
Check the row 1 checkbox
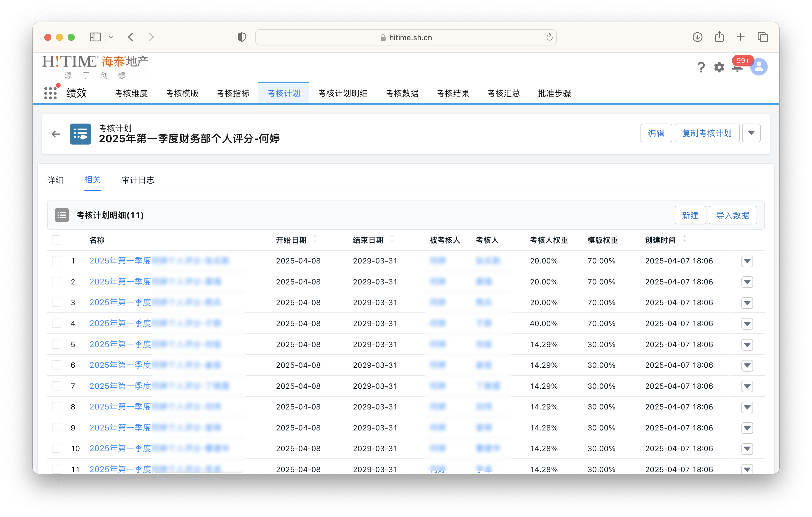pos(57,261)
